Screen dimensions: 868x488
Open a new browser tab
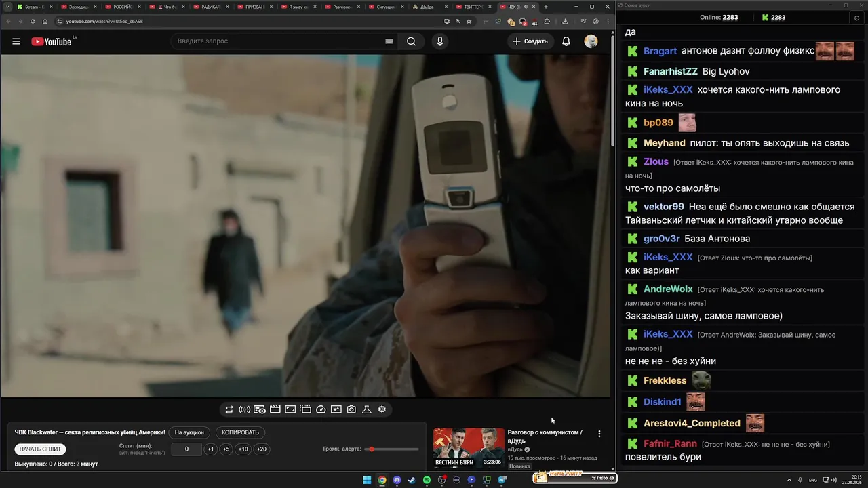pos(545,7)
